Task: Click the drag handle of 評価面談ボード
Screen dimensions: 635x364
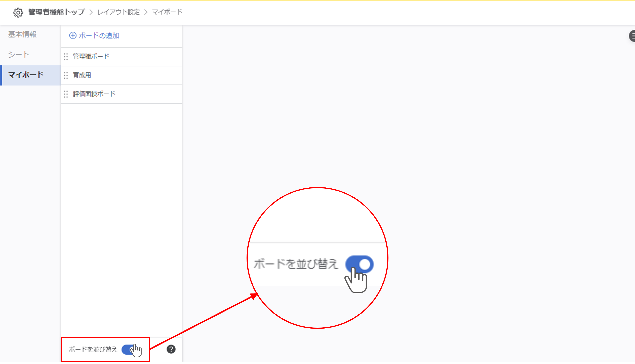Action: point(66,94)
